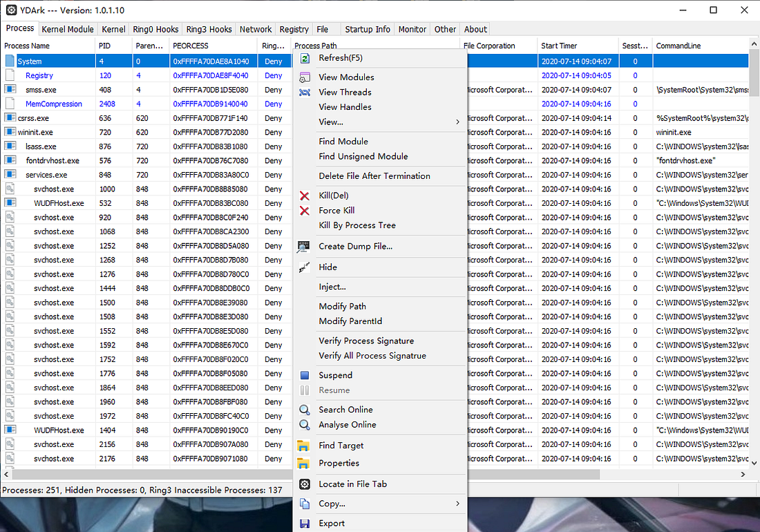Click the Create Dump File icon

pos(305,246)
